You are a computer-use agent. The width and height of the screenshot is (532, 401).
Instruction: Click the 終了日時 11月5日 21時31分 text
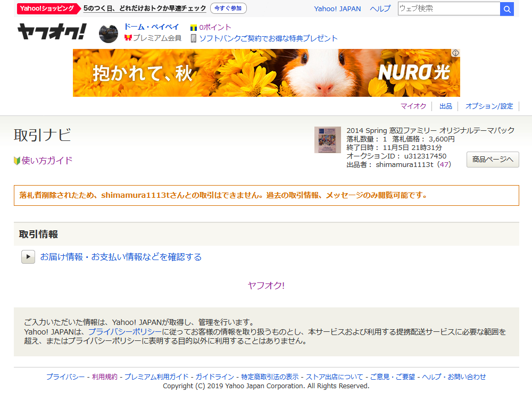point(394,147)
